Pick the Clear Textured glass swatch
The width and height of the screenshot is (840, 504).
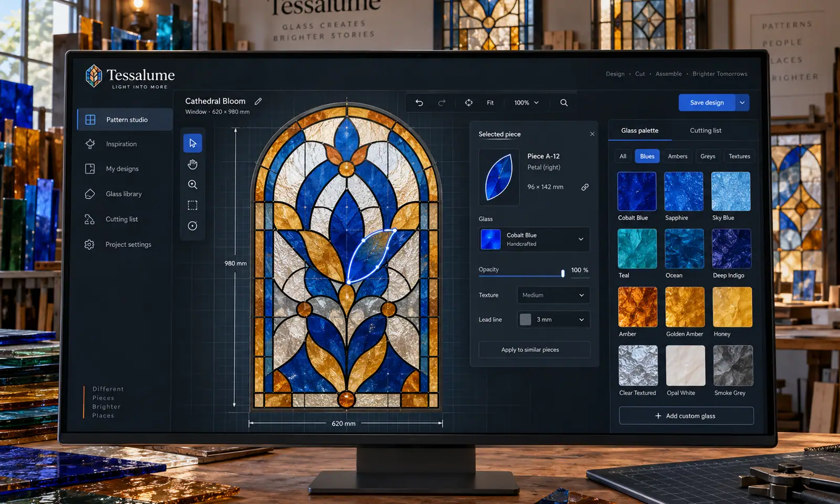click(638, 366)
